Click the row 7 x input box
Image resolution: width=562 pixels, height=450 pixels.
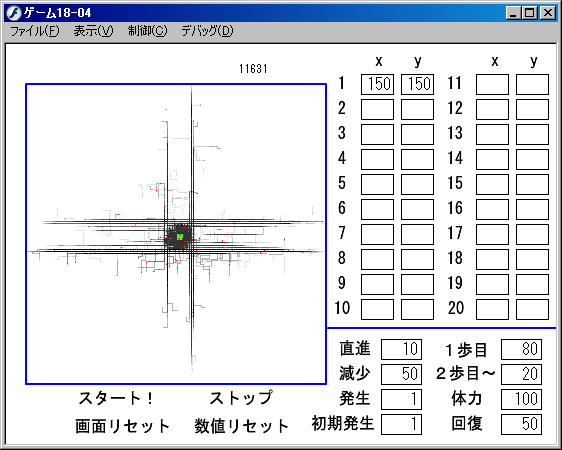point(377,234)
